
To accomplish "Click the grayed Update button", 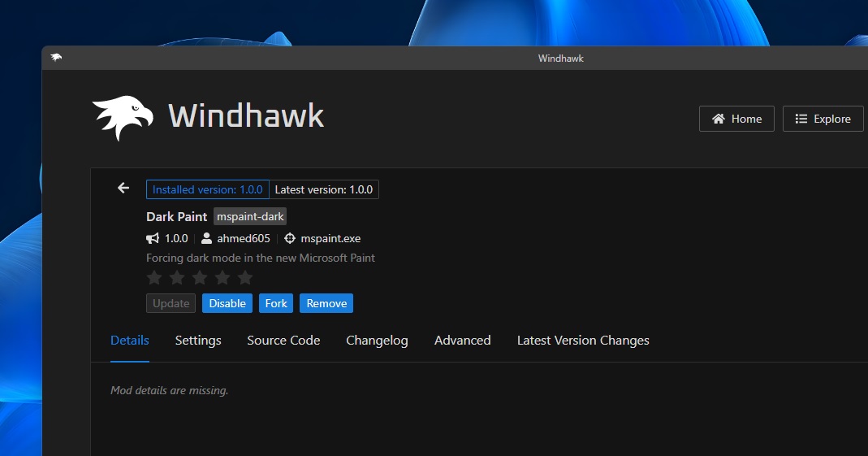I will point(171,303).
